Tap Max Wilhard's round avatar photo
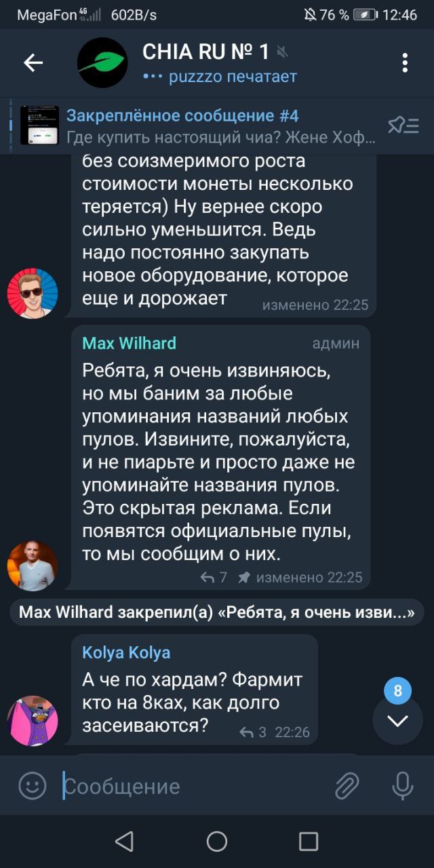The width and height of the screenshot is (434, 868). (x=32, y=566)
